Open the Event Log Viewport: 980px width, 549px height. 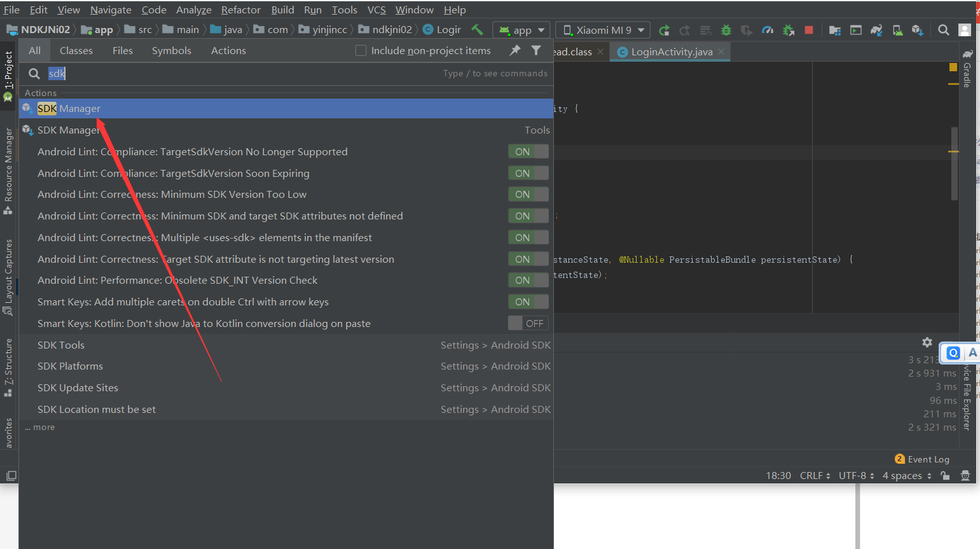coord(922,459)
